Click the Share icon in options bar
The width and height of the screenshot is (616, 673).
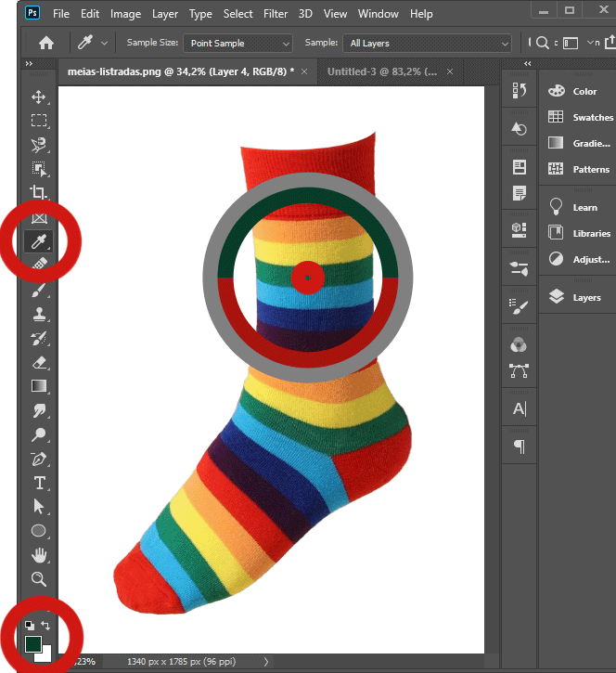tap(610, 43)
